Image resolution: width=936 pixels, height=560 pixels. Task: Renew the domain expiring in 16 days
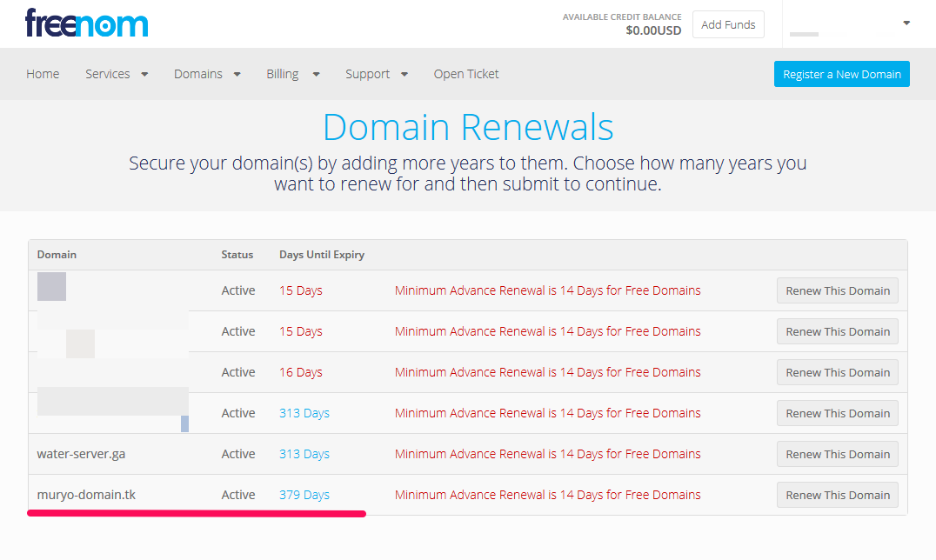coord(838,372)
